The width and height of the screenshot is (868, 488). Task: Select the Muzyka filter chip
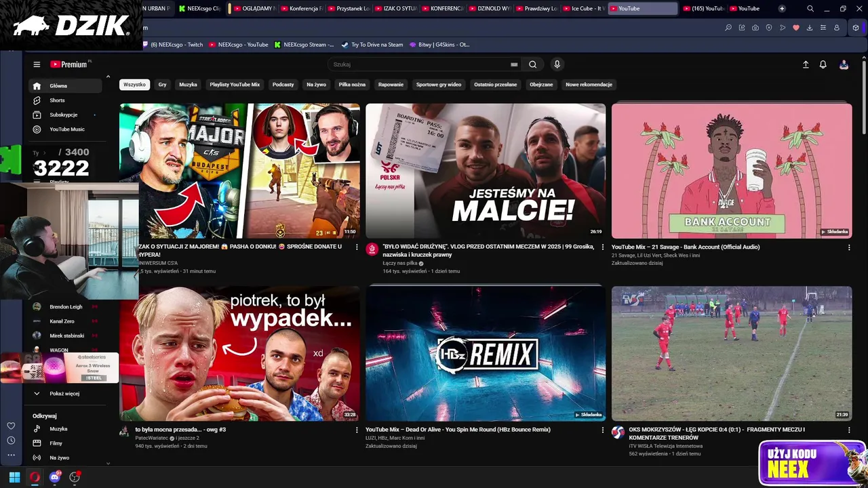[x=188, y=85]
